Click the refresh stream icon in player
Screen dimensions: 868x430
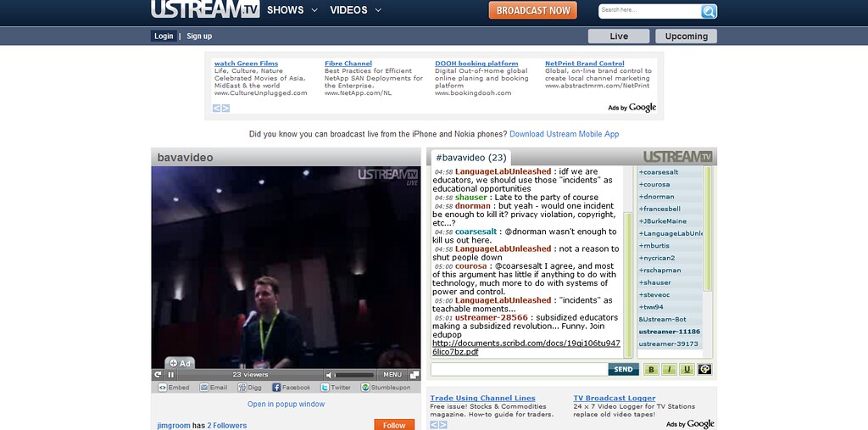[158, 375]
